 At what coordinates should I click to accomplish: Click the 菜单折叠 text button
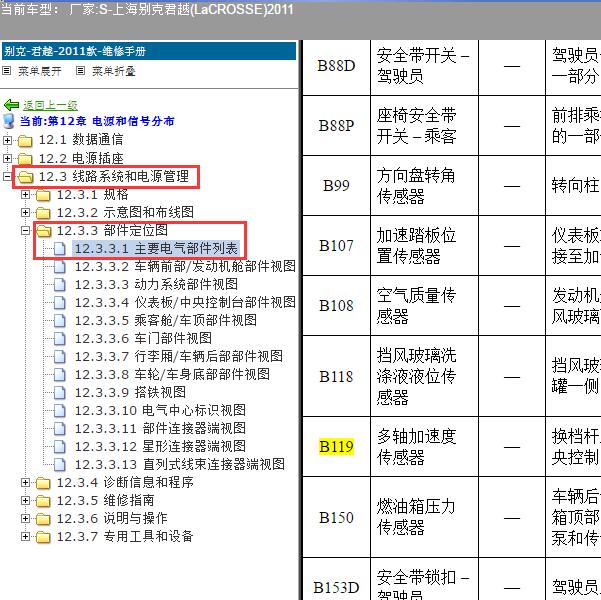pyautogui.click(x=114, y=71)
